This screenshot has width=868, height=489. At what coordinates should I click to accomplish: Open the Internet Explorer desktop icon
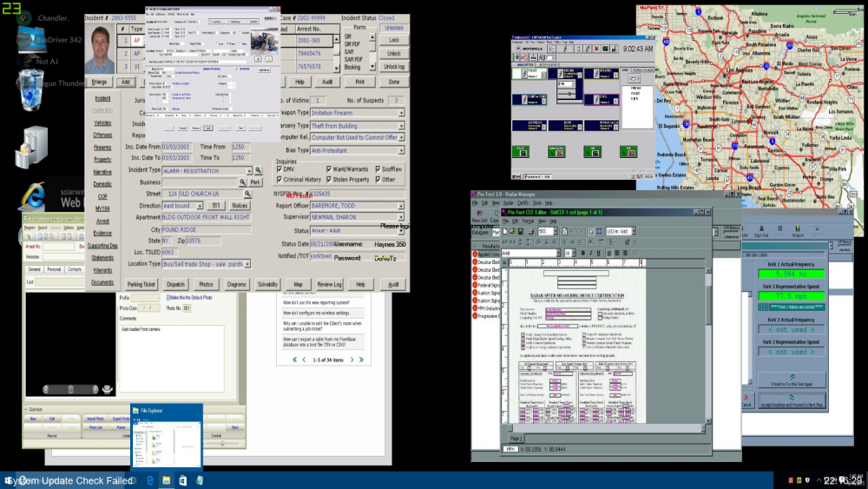[x=33, y=197]
